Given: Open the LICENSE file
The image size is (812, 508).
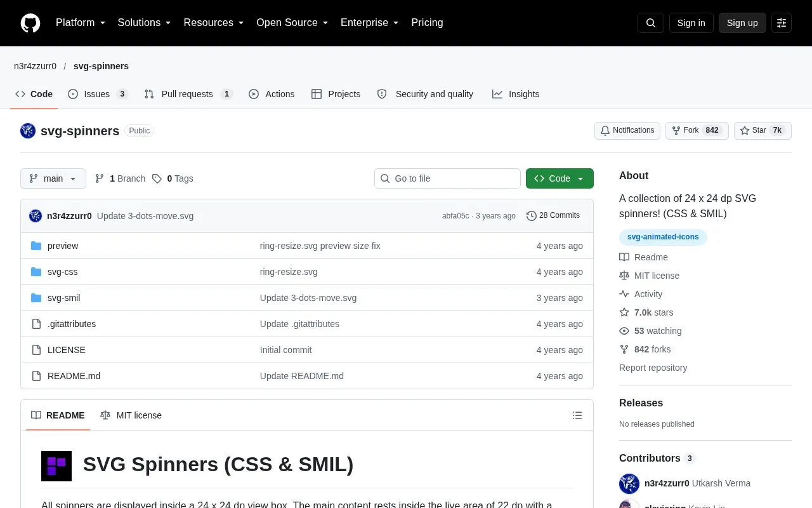Looking at the screenshot, I should (67, 350).
